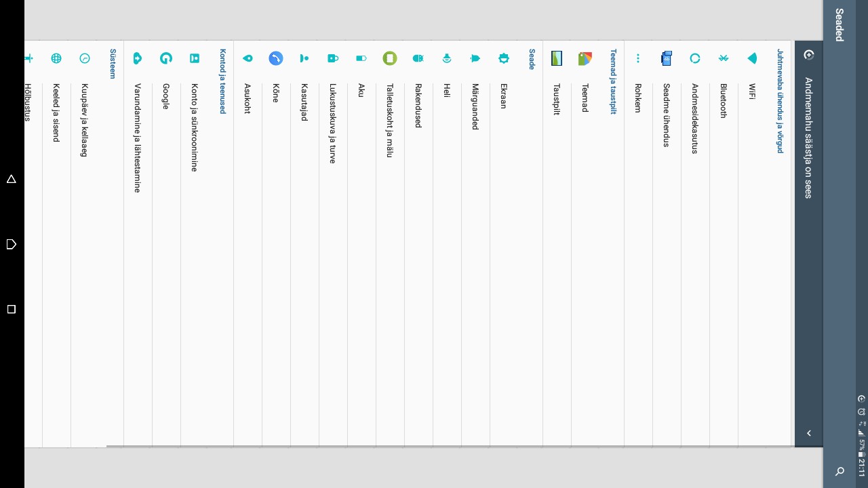
Task: Tap the Lukustuskuva ja turve lock icon
Action: pos(333,58)
